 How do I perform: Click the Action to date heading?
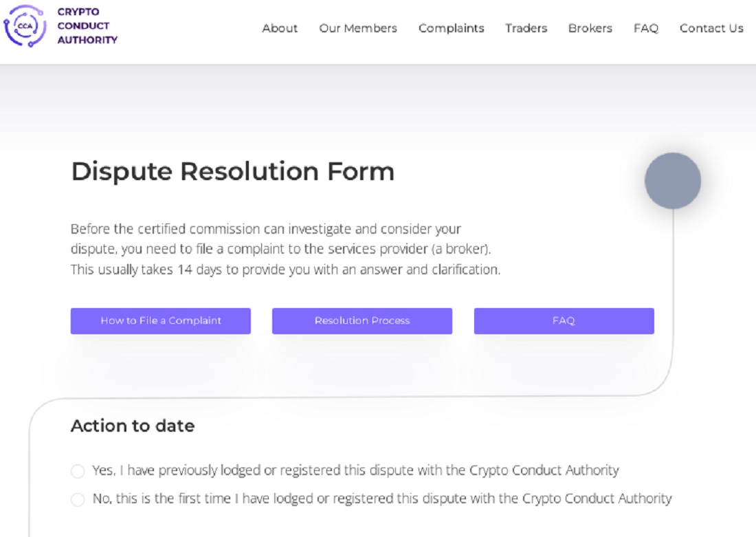(133, 426)
